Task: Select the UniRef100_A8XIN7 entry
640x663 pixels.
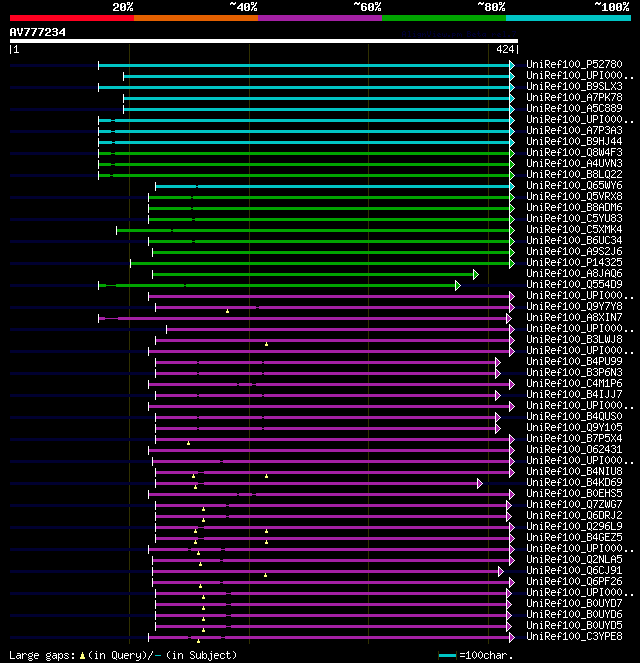Action: pyautogui.click(x=574, y=317)
